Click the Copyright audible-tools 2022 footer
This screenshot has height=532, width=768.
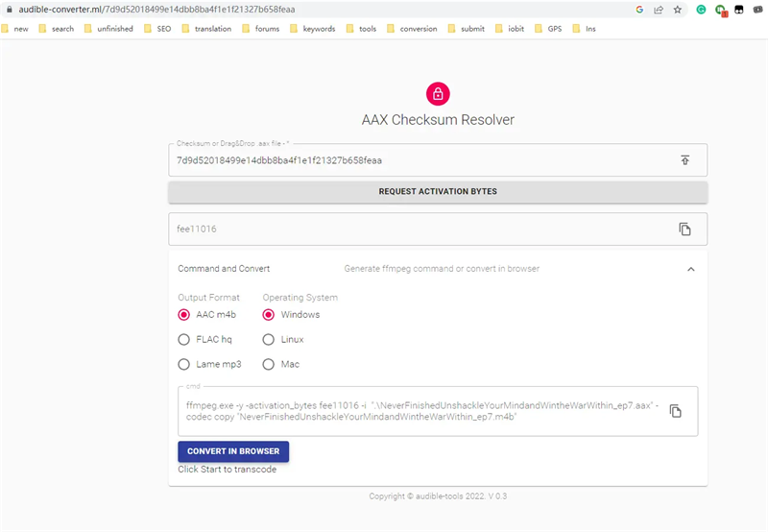click(x=438, y=496)
